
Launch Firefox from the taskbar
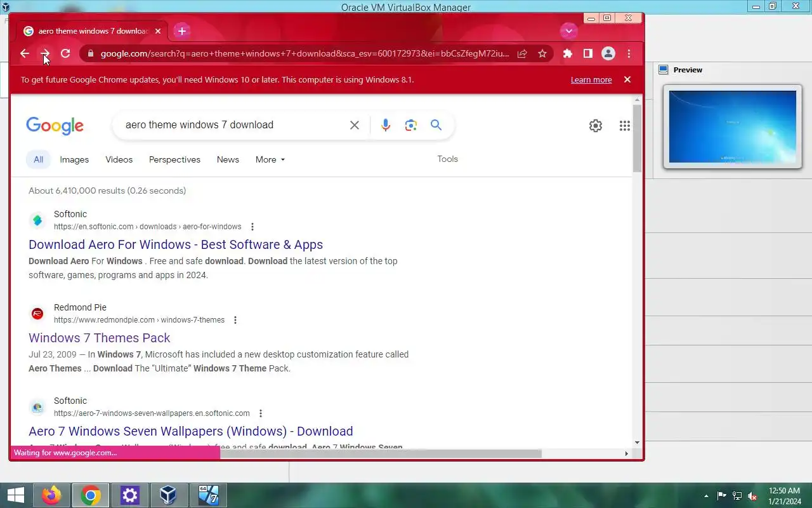point(51,495)
